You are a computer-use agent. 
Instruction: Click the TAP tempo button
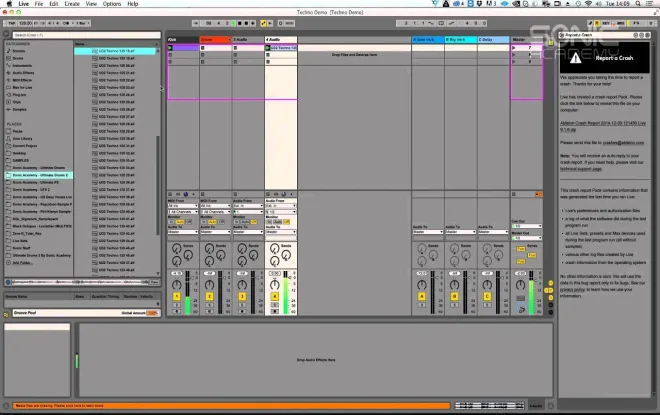tap(11, 23)
